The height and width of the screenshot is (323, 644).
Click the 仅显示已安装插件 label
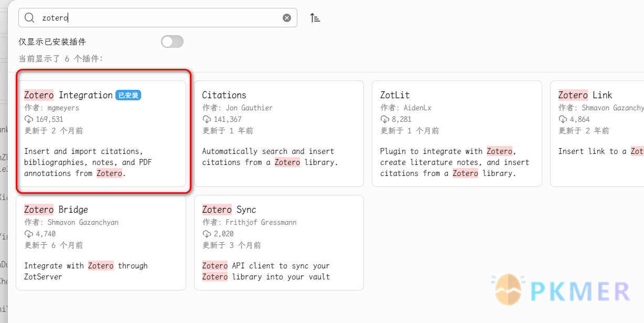52,41
